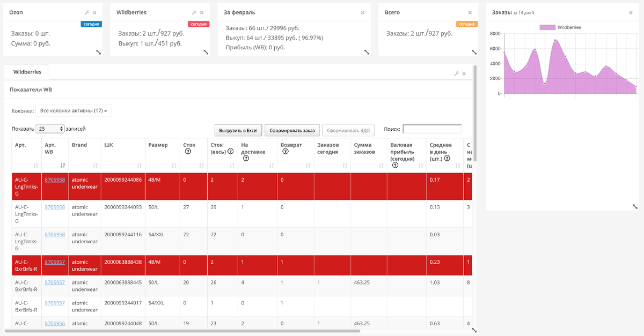Open link 8705958 in 48/M row
The image size is (644, 336).
pos(55,180)
